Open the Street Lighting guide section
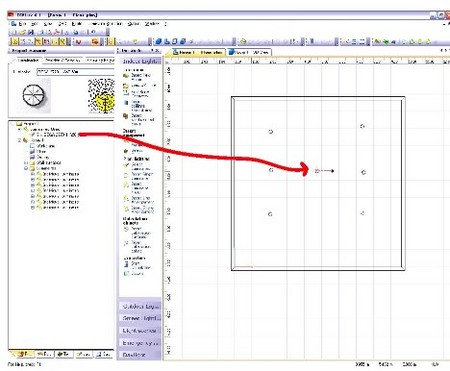Image resolution: width=450 pixels, height=371 pixels. coord(140,318)
